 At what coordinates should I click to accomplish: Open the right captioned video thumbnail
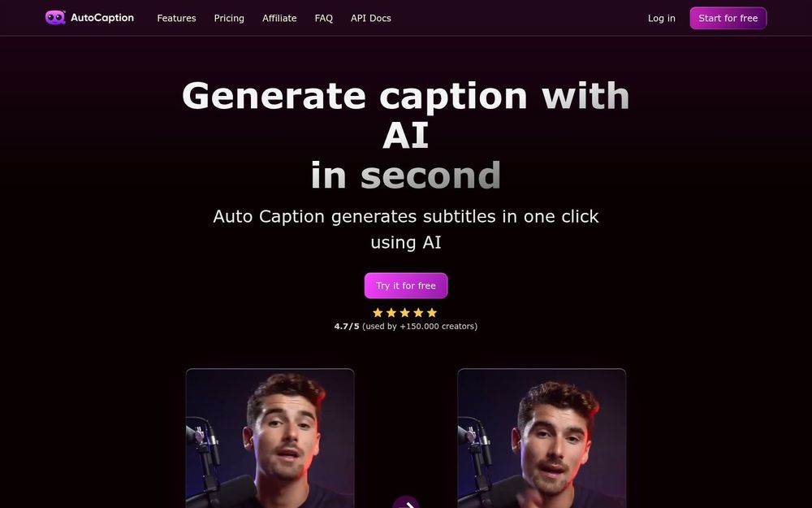click(542, 439)
